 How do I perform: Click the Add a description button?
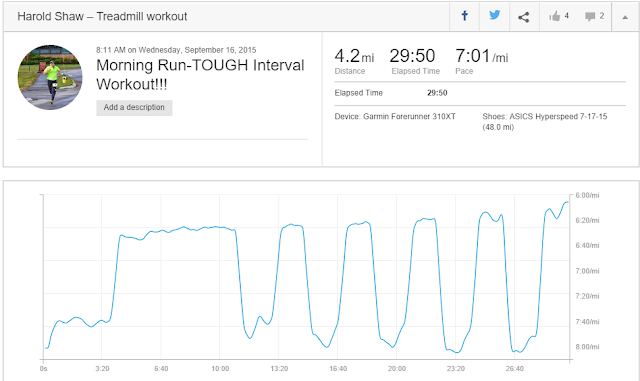coord(134,107)
